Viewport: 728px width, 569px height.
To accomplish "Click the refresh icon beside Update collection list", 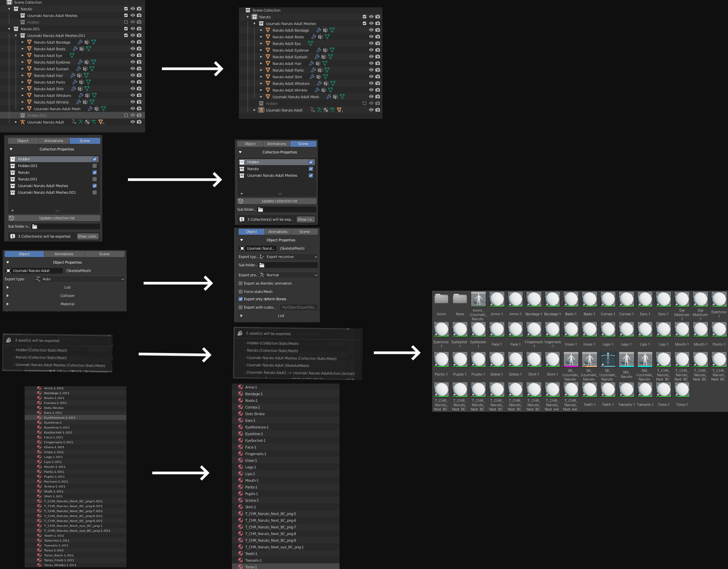I will pyautogui.click(x=11, y=218).
